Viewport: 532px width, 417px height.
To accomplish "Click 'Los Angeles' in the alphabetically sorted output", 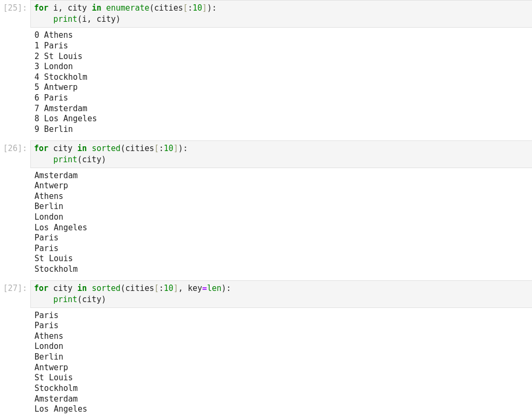I will coord(61,228).
